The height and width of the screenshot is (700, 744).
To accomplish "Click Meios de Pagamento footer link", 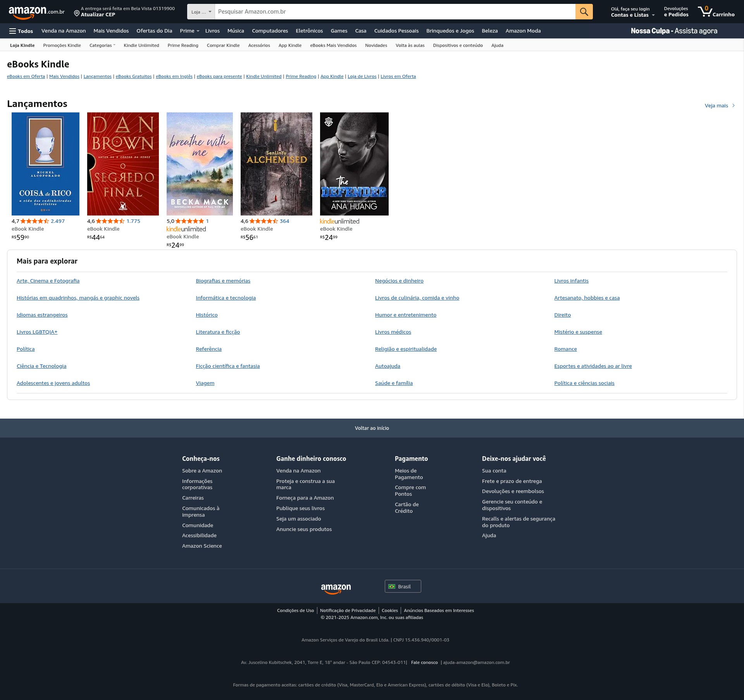I will (409, 474).
